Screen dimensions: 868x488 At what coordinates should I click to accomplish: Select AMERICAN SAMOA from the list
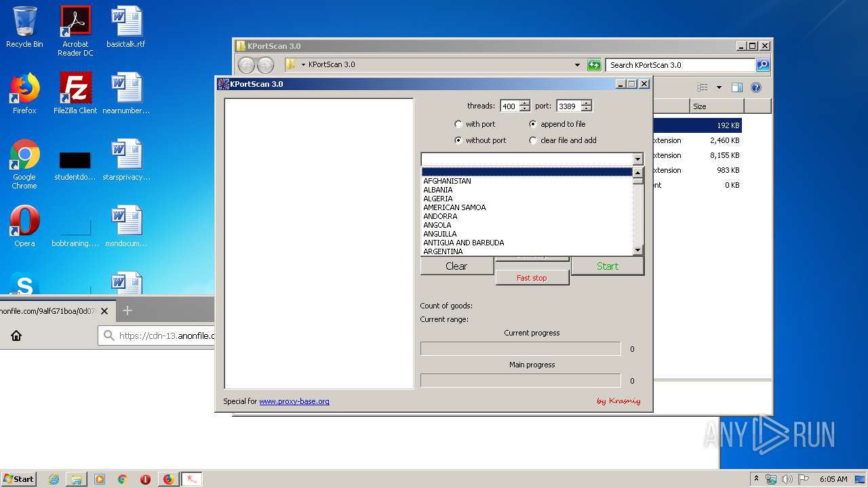coord(527,207)
